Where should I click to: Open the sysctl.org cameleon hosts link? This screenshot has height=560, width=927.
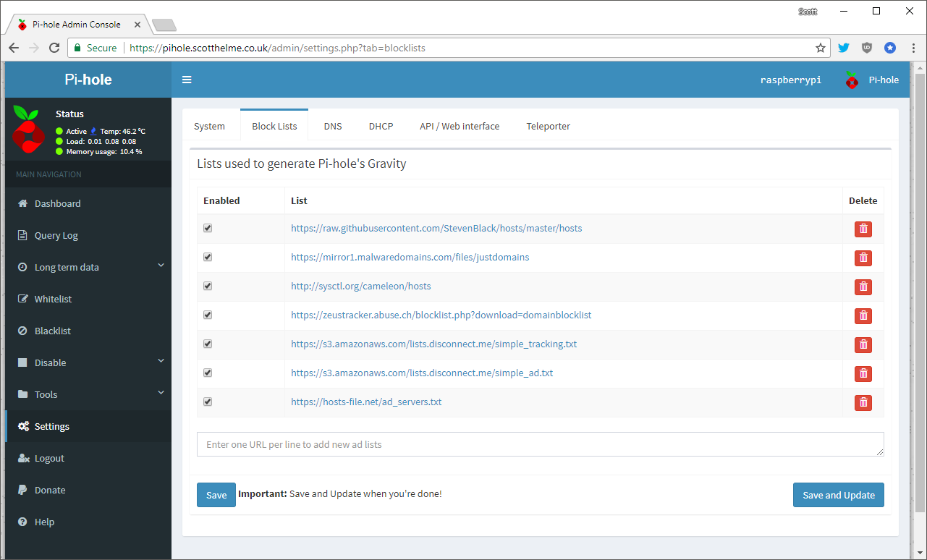360,286
